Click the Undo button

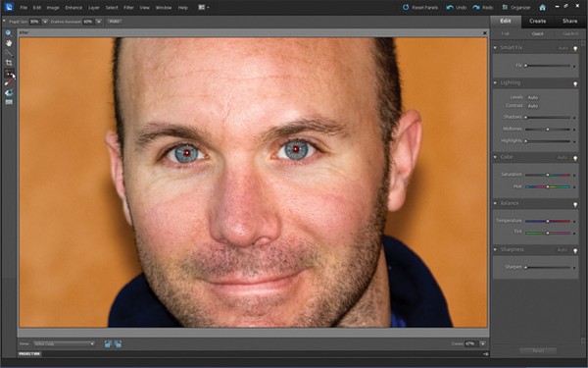coord(457,8)
